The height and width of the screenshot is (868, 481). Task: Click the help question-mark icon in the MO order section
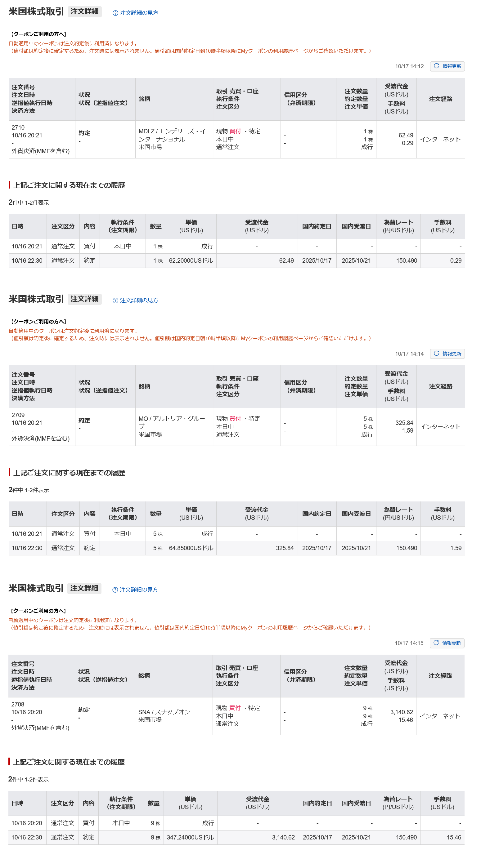point(115,300)
